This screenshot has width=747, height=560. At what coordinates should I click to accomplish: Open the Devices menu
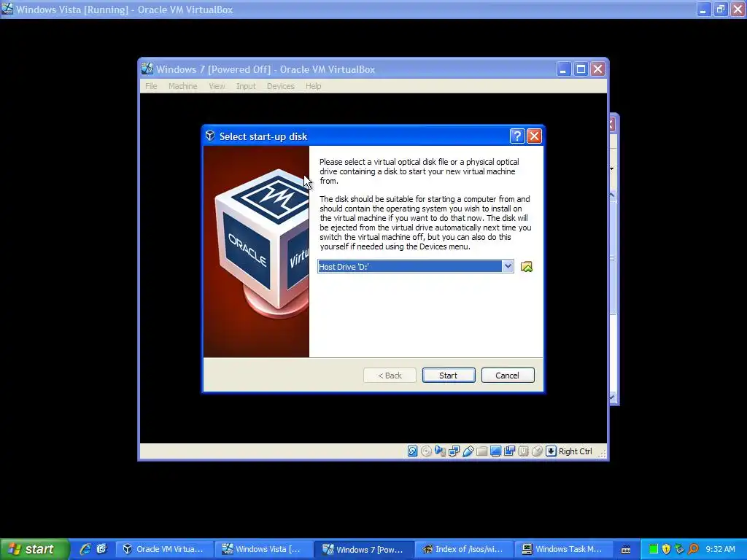[x=280, y=86]
